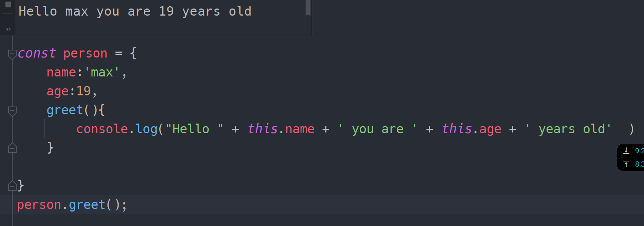The height and width of the screenshot is (226, 644).
Task: Click fold end marker at greet closing brace
Action: coord(12,148)
